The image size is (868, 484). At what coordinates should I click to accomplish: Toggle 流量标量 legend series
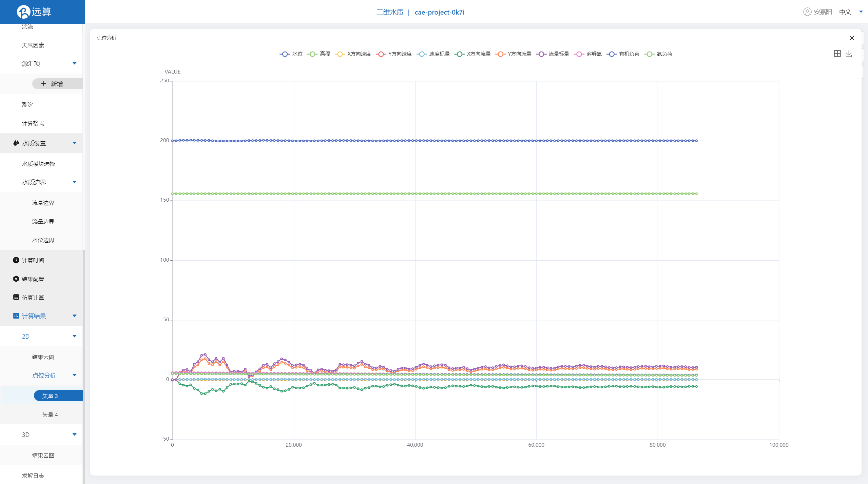coord(553,54)
